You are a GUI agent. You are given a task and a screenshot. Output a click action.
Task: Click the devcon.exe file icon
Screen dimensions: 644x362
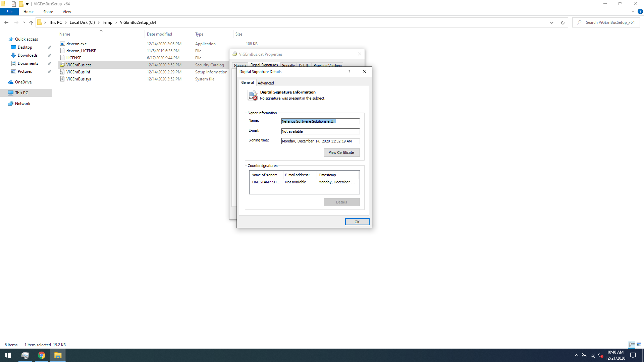coord(62,44)
